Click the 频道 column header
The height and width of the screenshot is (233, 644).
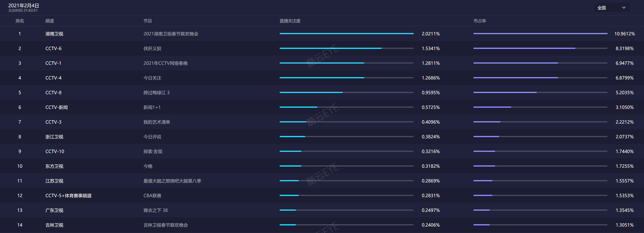[50, 21]
